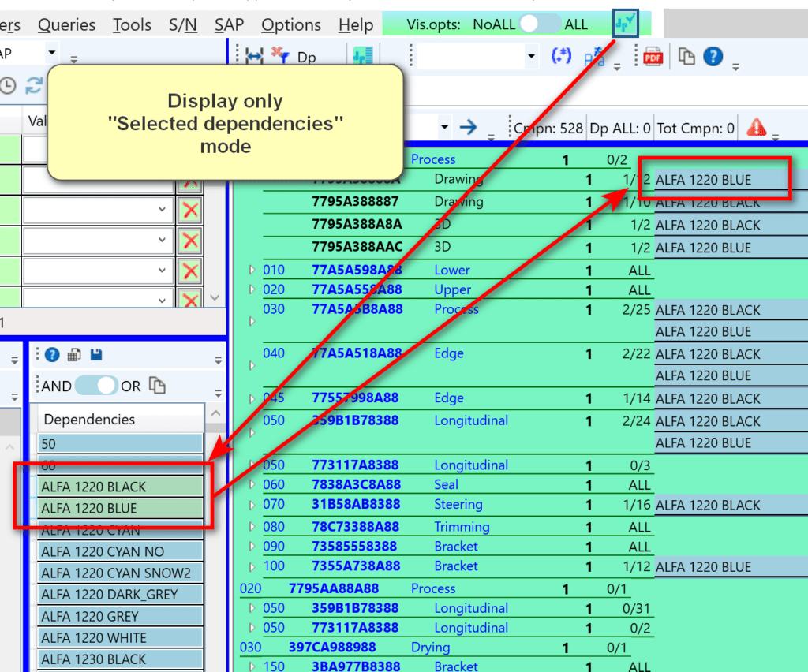Save with the floppy disk icon in Dependencies panel
Image resolution: width=808 pixels, height=672 pixels.
coord(95,355)
